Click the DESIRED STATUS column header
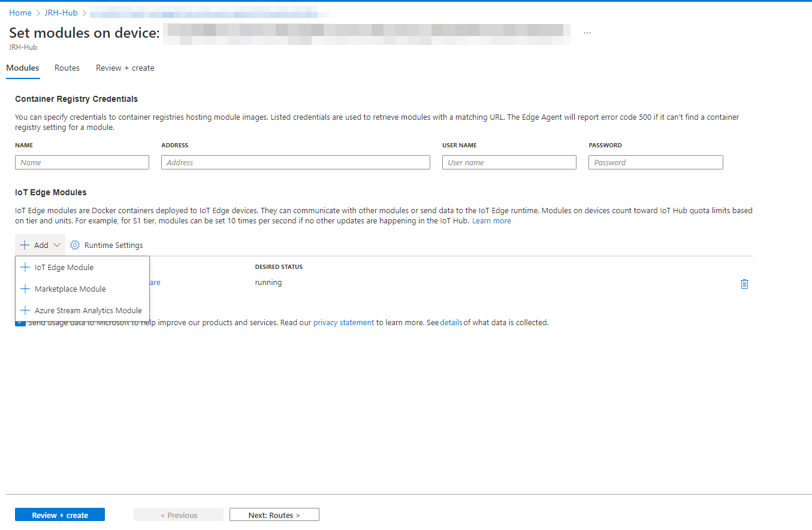 pos(279,266)
